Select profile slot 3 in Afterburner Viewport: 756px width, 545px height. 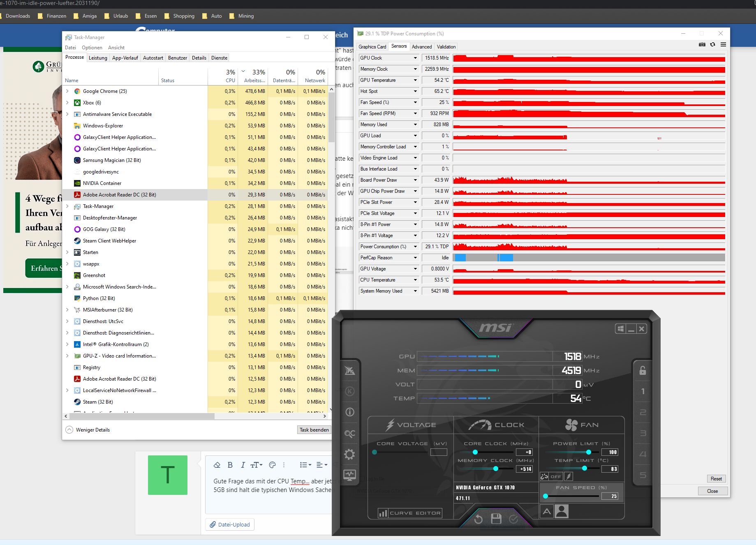tap(643, 433)
